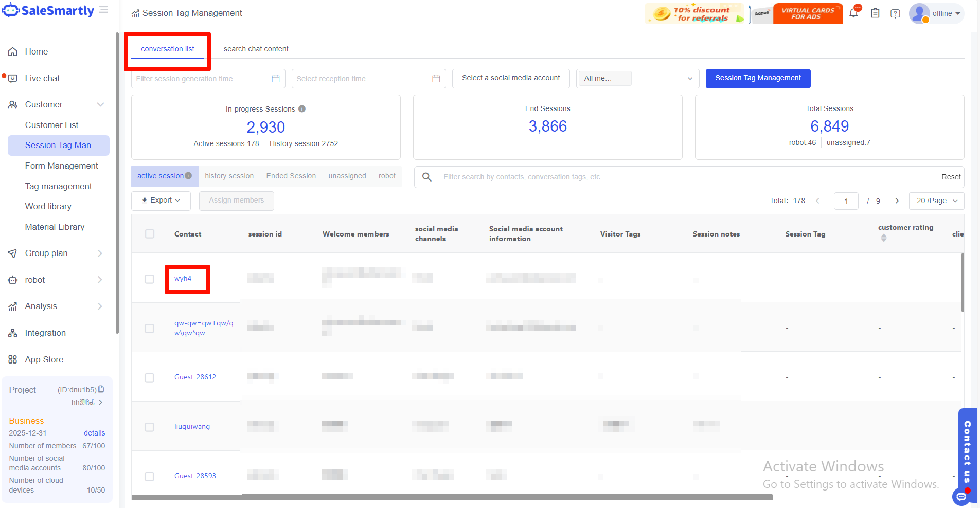Image resolution: width=980 pixels, height=508 pixels.
Task: Open the Export dropdown
Action: pos(161,201)
